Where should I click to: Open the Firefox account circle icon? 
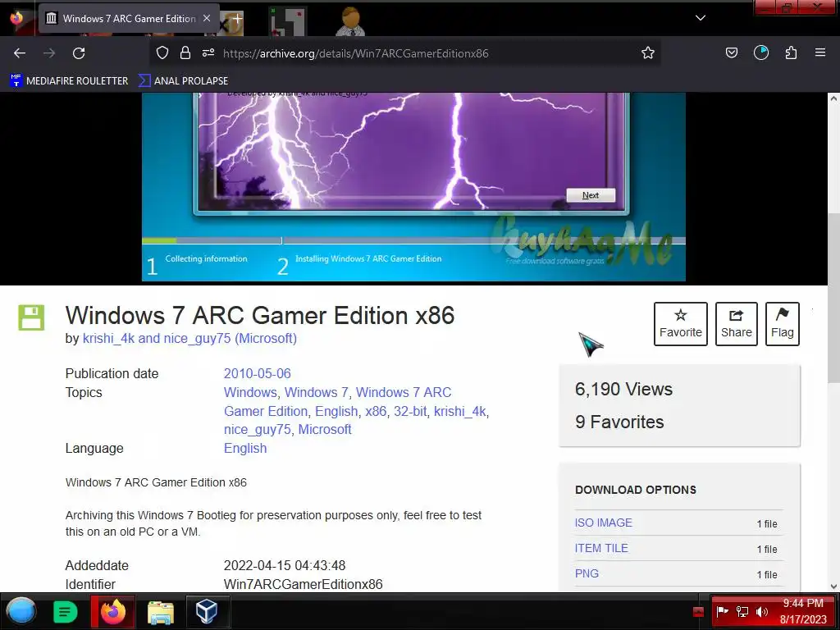coord(761,52)
